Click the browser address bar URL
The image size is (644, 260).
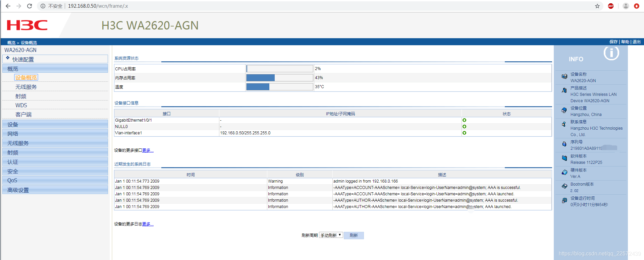point(98,6)
